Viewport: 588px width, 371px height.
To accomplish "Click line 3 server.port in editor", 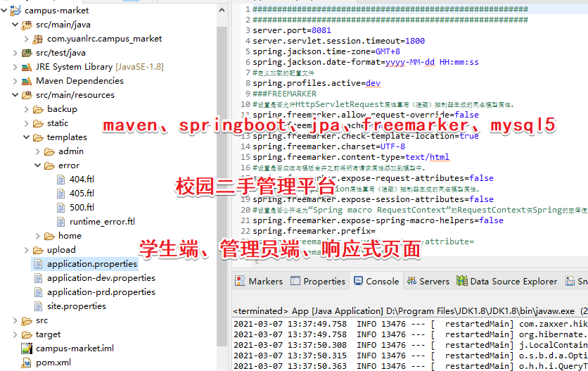I will pyautogui.click(x=292, y=30).
